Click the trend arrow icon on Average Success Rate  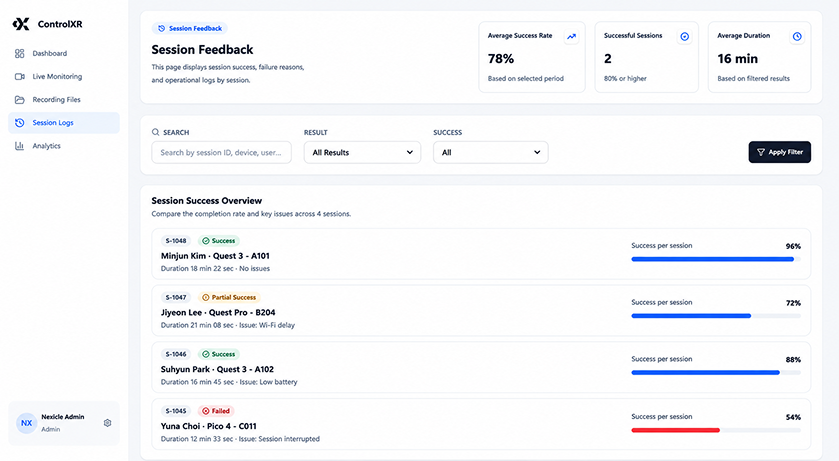pyautogui.click(x=571, y=36)
